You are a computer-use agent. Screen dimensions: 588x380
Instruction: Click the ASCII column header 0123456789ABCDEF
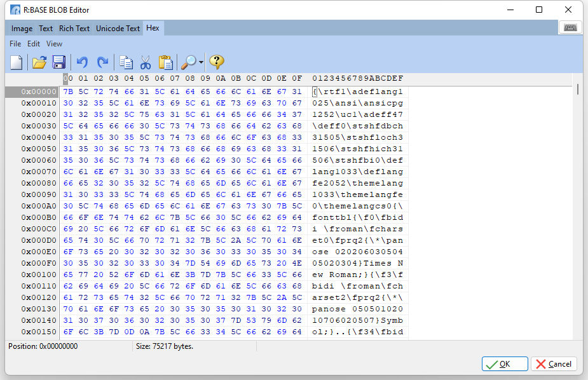(358, 78)
